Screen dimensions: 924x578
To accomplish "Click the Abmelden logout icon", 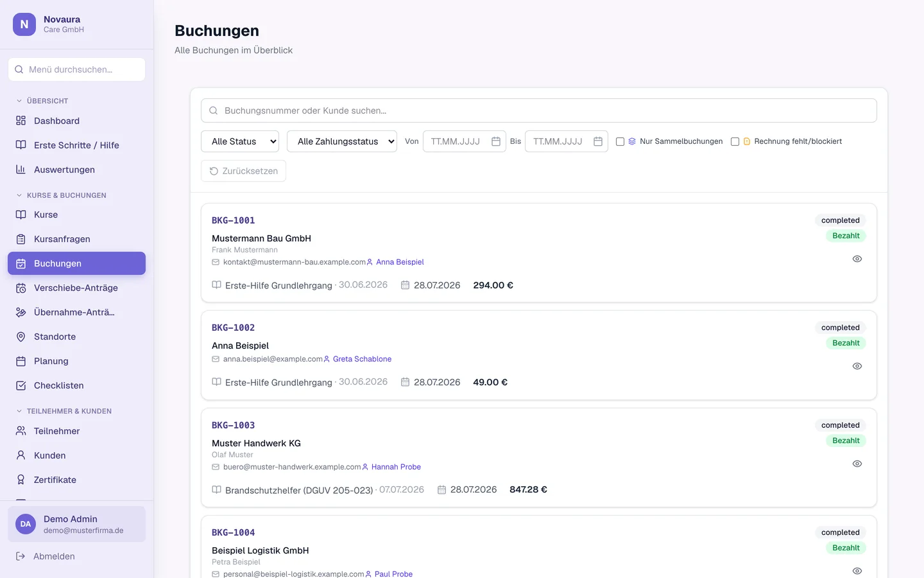I will [21, 556].
